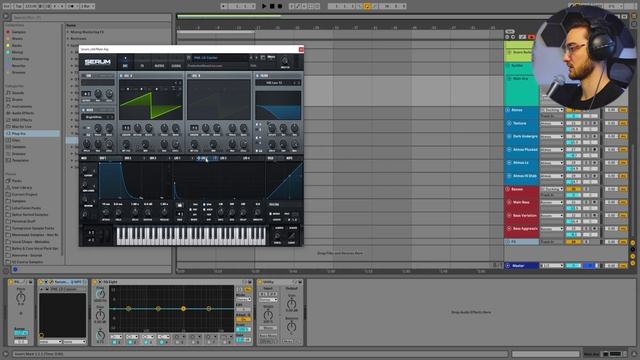This screenshot has width=640, height=360.
Task: Toggle the browser panel visibility arrow
Action: 6,17
